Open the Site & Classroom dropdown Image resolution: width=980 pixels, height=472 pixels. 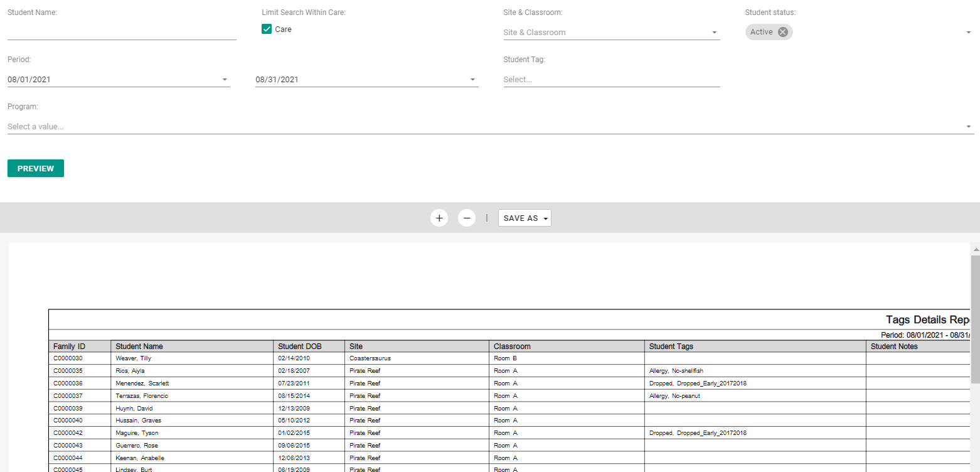612,33
